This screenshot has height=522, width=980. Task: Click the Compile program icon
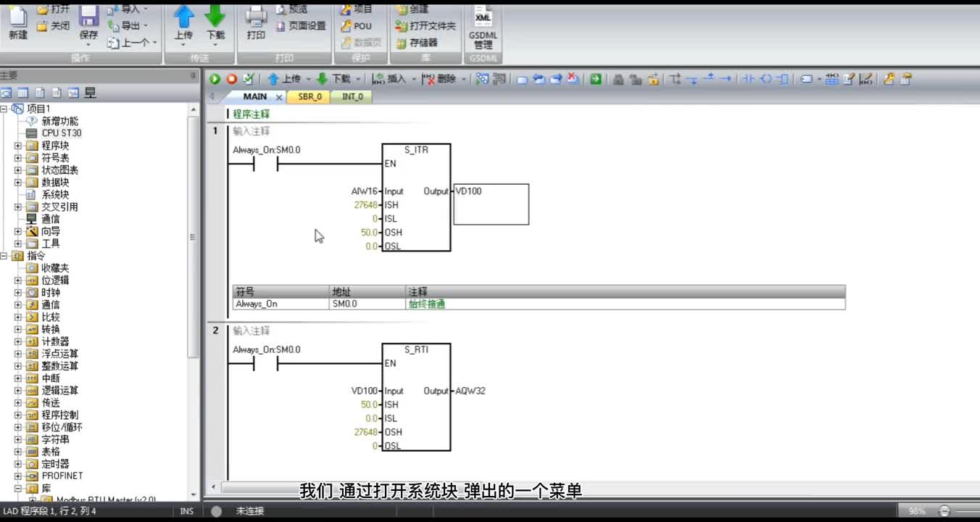pyautogui.click(x=249, y=79)
